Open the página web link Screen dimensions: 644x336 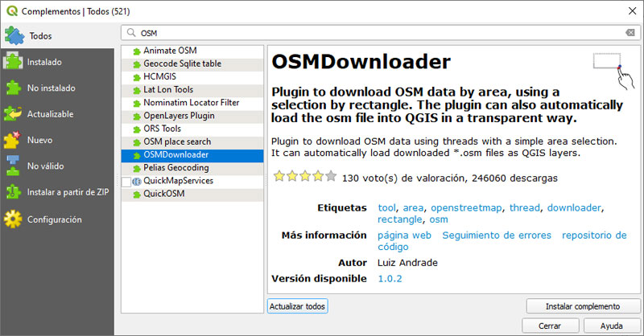(405, 235)
